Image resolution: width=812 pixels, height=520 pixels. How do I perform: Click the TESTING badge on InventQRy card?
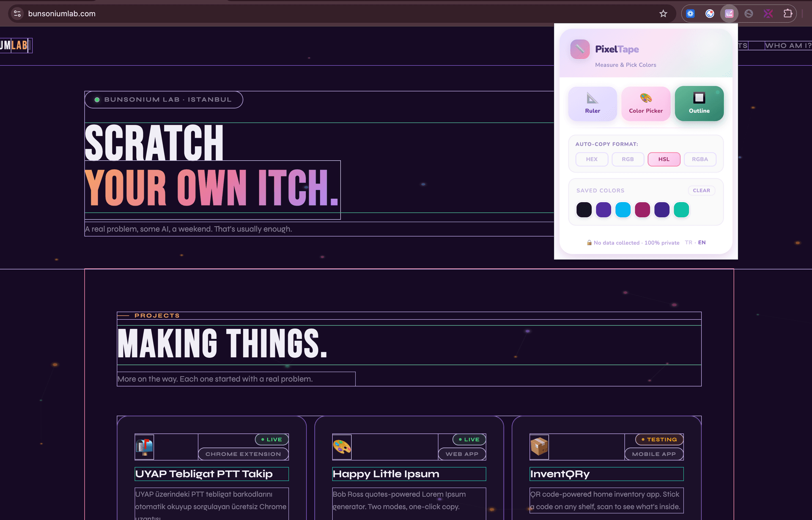(x=659, y=440)
